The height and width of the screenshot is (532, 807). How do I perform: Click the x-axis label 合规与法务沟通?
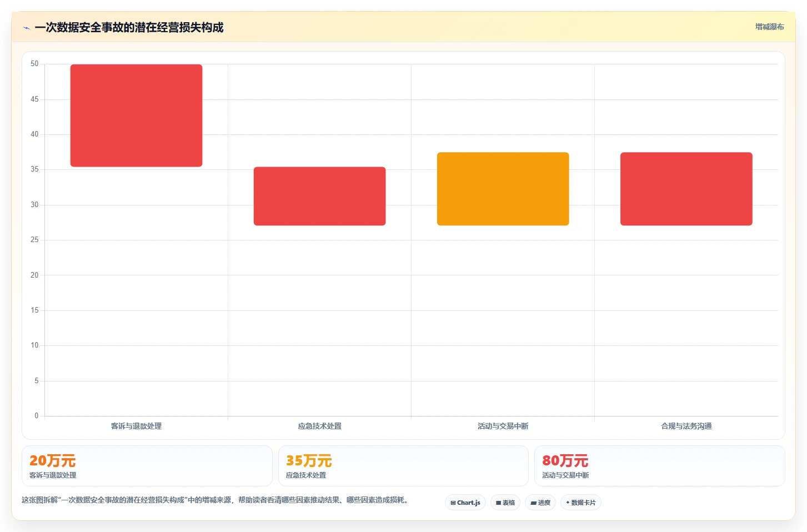(686, 426)
